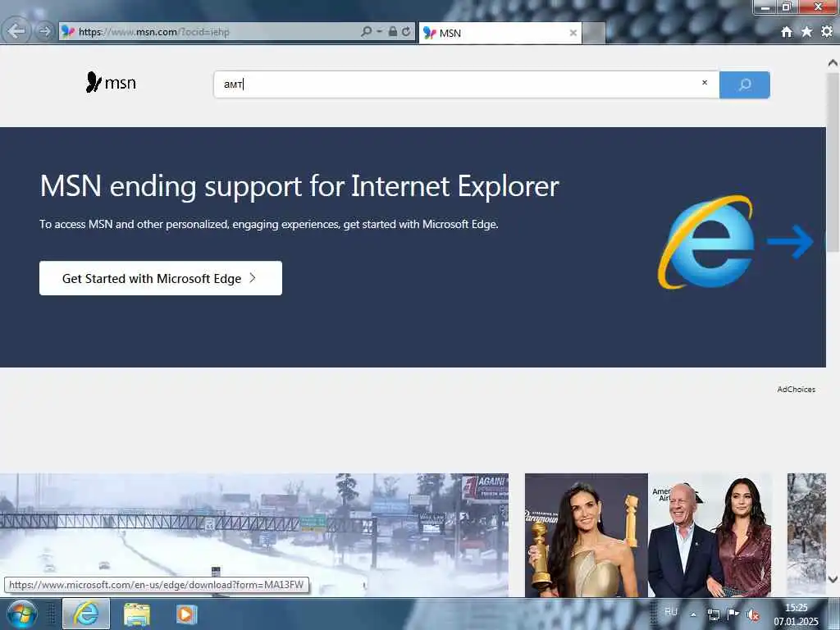Screen dimensions: 840x630
Task: Open the Windows Start button
Action: [21, 614]
